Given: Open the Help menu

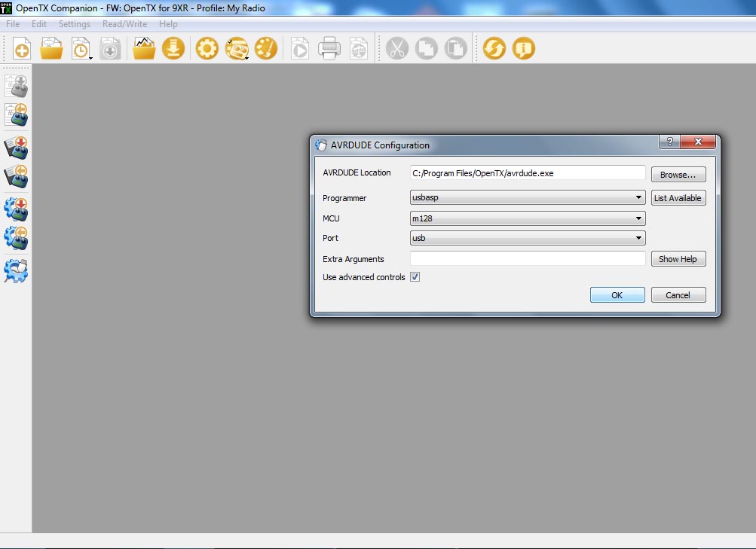Looking at the screenshot, I should pos(168,24).
